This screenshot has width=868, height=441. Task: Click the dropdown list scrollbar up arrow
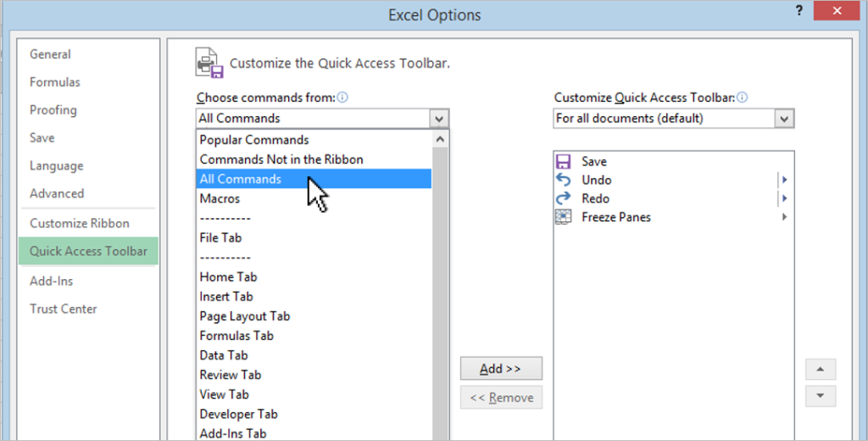click(440, 140)
